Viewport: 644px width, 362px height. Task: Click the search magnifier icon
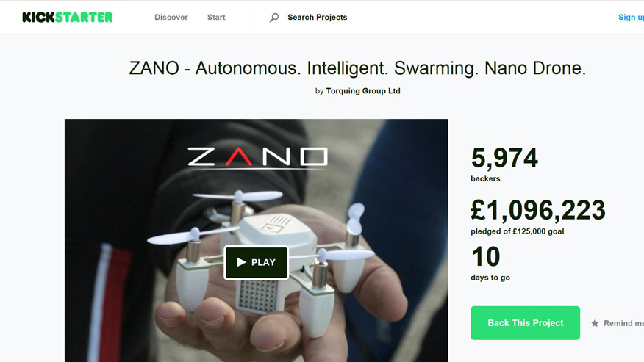tap(274, 18)
